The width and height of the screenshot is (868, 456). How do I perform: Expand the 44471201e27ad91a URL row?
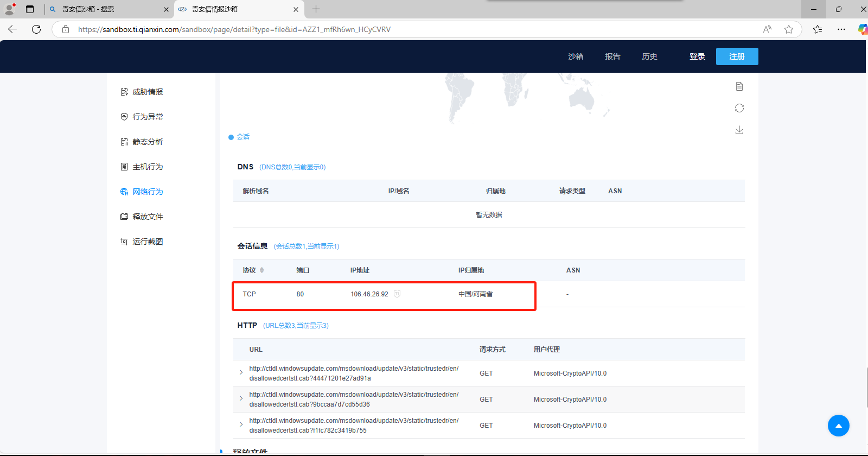click(241, 372)
